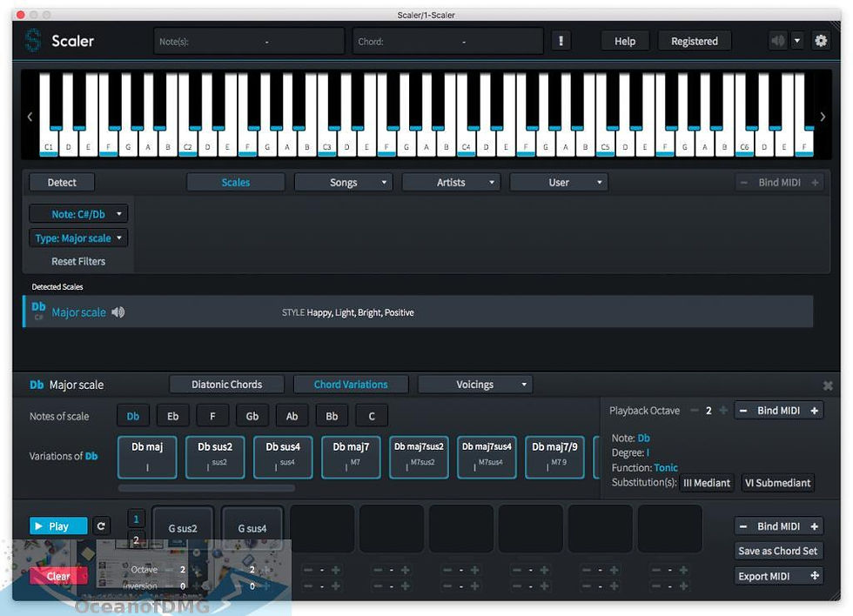Select the Bb note of scale
Image resolution: width=853 pixels, height=616 pixels.
click(x=332, y=416)
